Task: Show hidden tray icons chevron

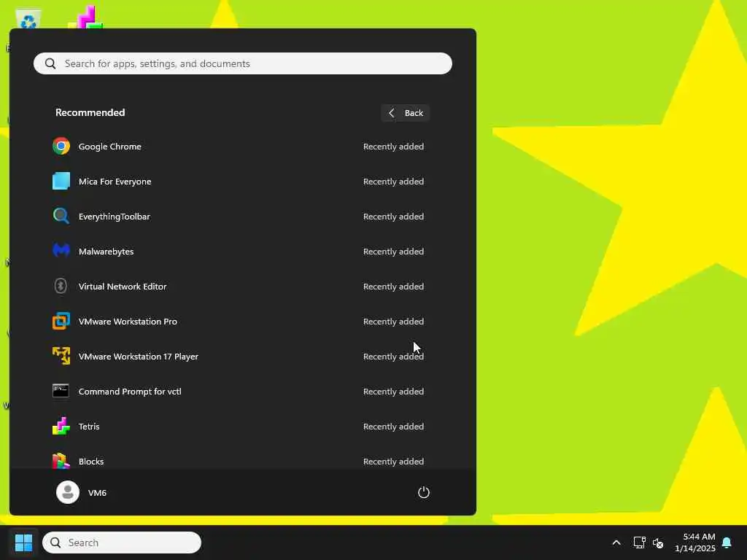Action: click(x=616, y=542)
